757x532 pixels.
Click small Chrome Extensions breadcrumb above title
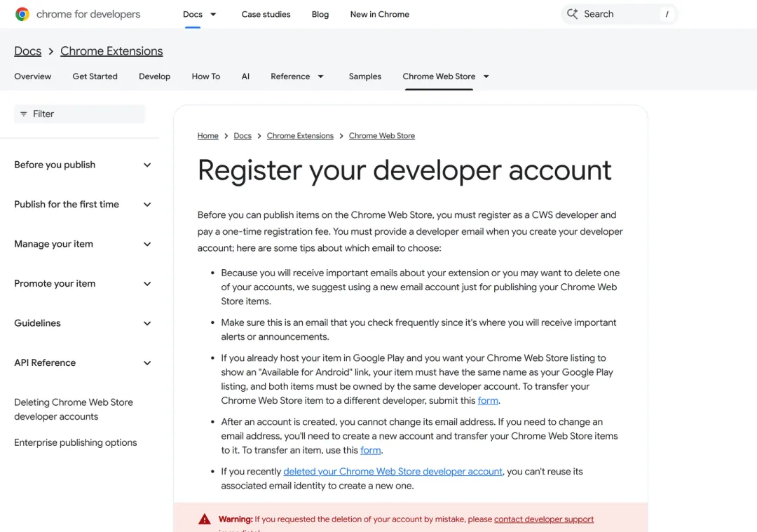click(x=300, y=136)
